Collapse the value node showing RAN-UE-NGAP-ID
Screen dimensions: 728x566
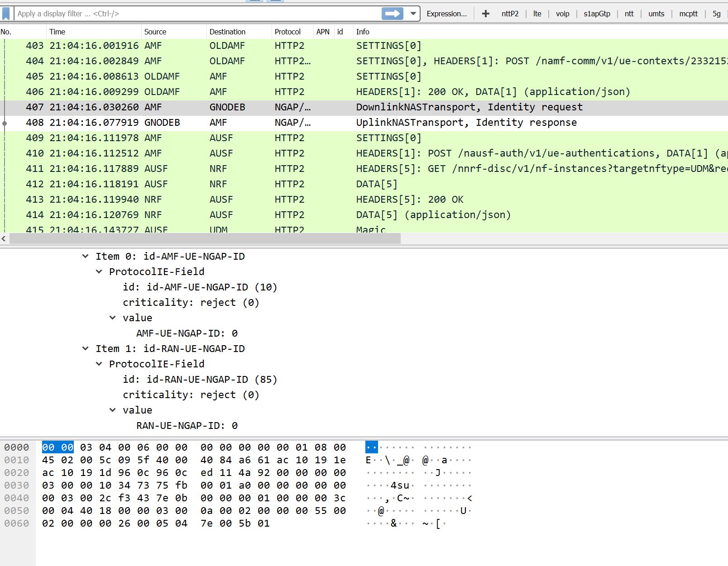(x=112, y=410)
